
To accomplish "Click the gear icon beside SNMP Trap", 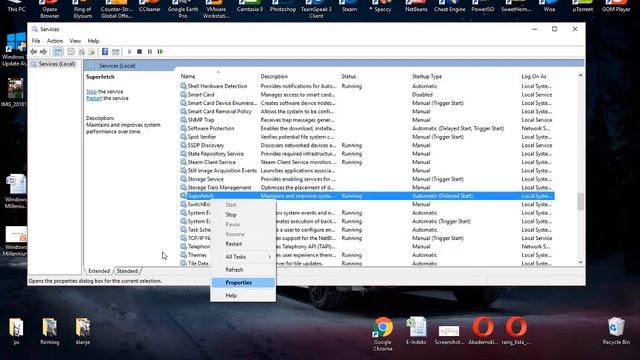I will [183, 120].
